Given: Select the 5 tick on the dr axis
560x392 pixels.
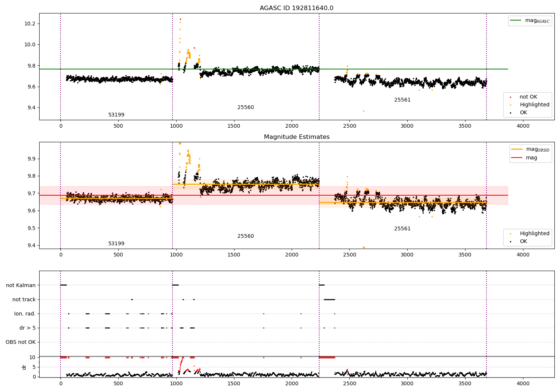Looking at the screenshot, I should point(34,367).
